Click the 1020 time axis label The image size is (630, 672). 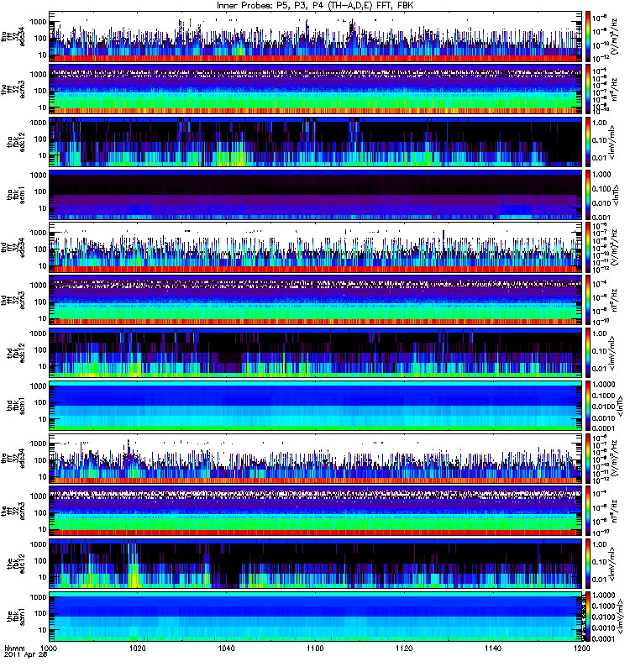pos(138,648)
